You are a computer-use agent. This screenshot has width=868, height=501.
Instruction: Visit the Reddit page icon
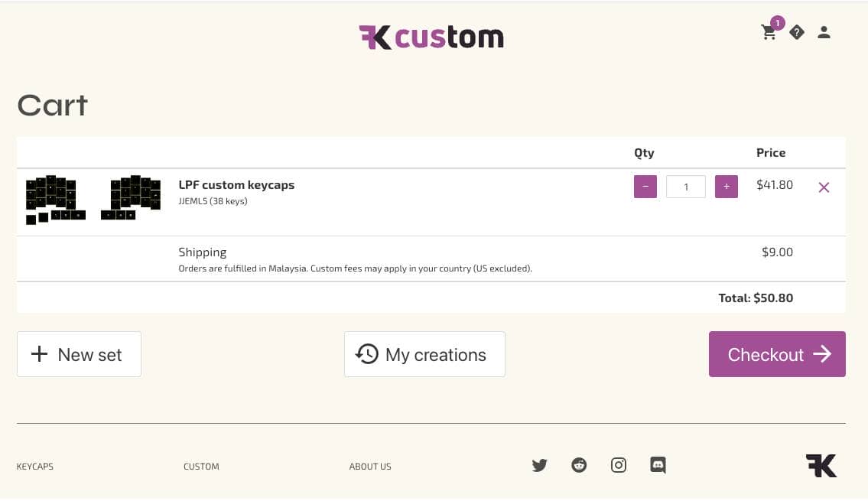(579, 465)
